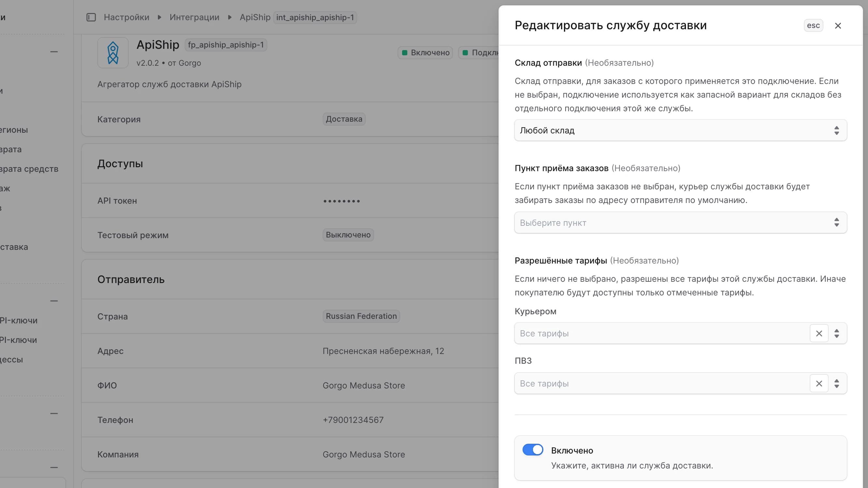
Task: Click the fp_apiship_apiship-1 ID badge
Action: pos(226,45)
